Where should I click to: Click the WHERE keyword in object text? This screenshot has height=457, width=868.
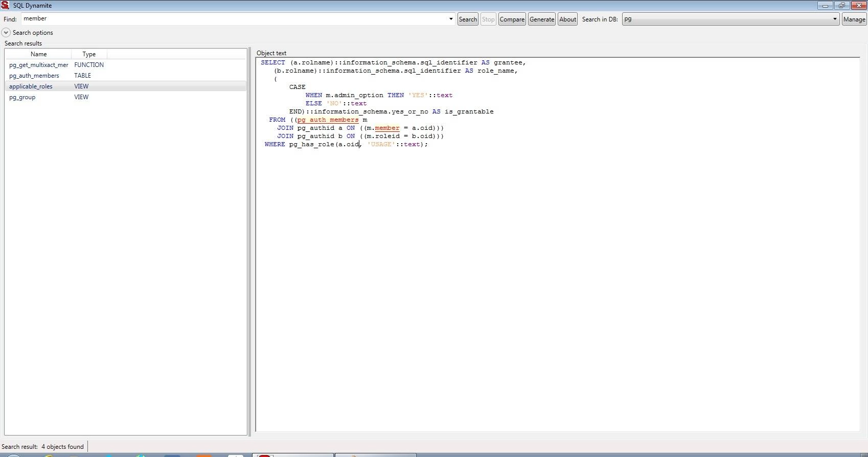[x=275, y=144]
